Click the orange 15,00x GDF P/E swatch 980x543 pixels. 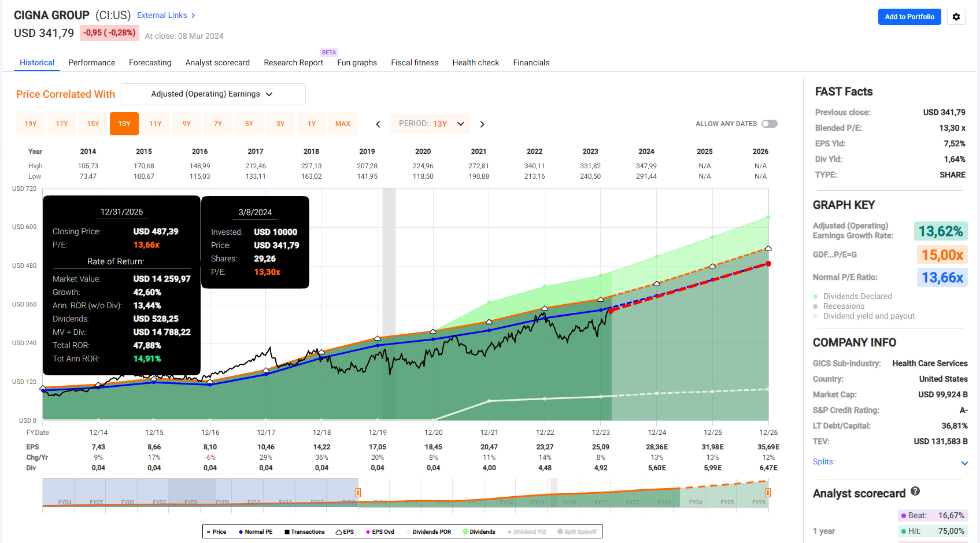[942, 255]
